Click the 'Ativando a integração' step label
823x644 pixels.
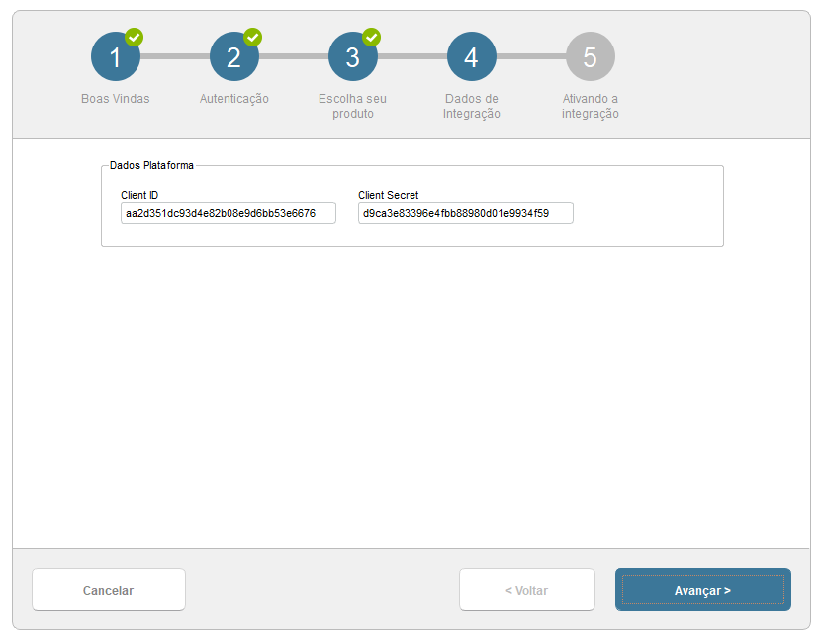point(590,106)
